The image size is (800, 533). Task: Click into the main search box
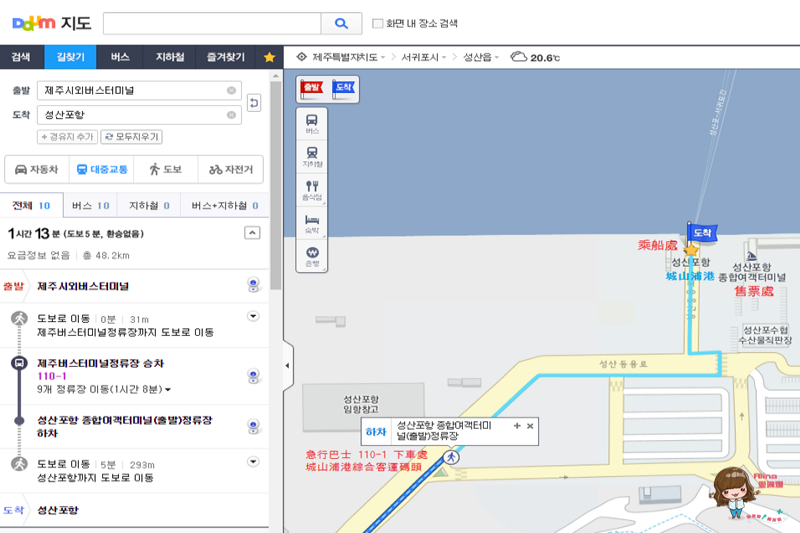(x=212, y=23)
